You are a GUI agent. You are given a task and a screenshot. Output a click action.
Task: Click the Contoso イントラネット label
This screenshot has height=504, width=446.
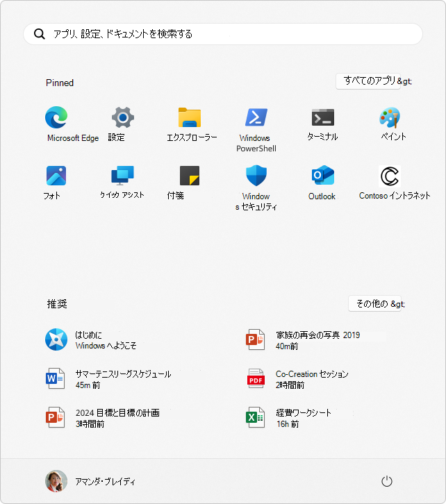coord(395,196)
